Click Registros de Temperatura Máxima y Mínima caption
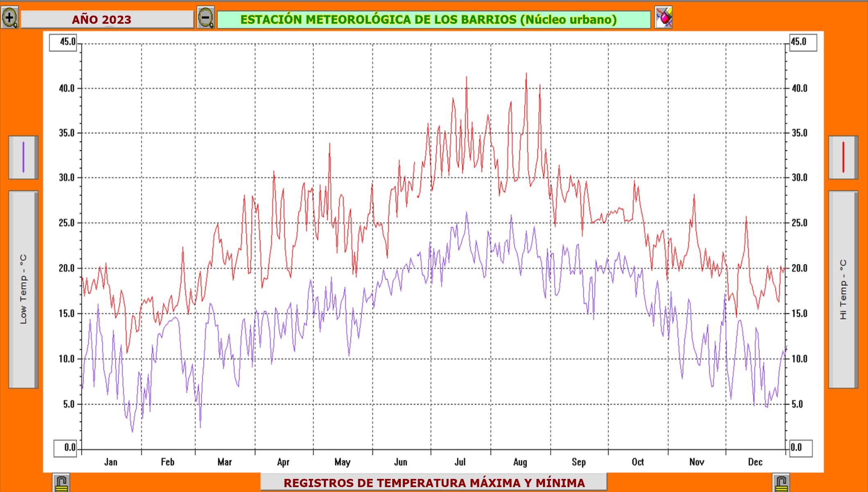Image resolution: width=868 pixels, height=492 pixels. point(434,483)
